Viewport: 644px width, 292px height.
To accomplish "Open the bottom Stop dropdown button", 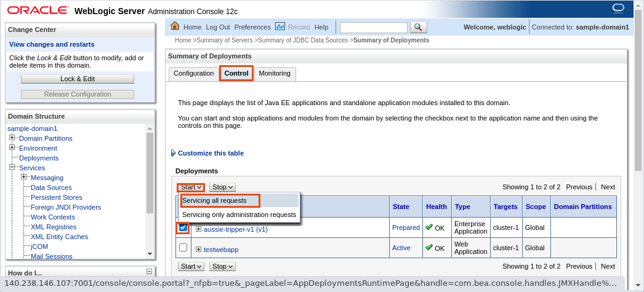I will point(223,267).
